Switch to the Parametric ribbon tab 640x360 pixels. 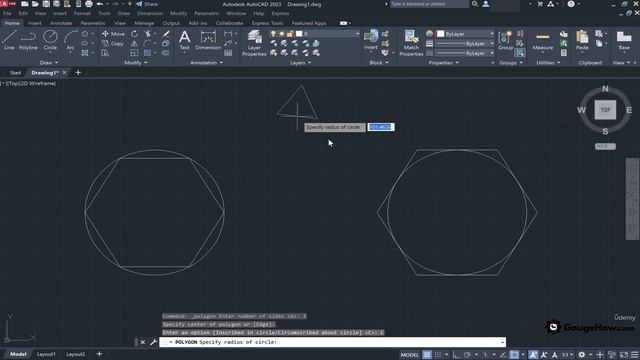pos(93,23)
